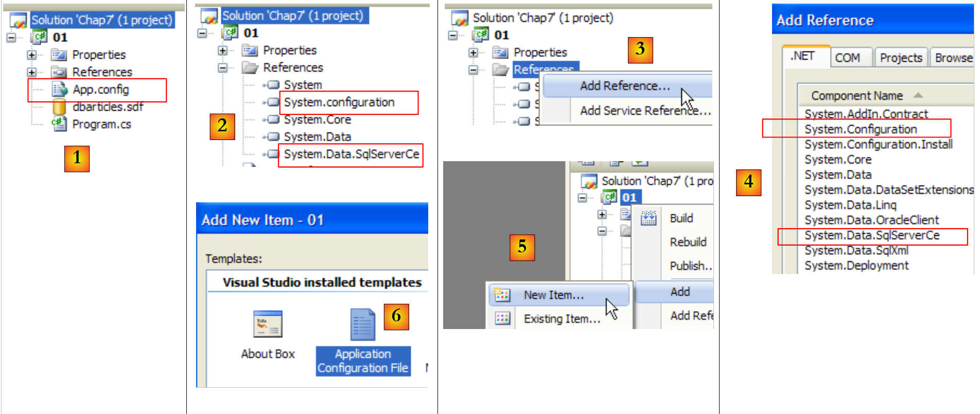Select Add Service Reference... menu entry
This screenshot has height=414, width=980.
coord(644,111)
